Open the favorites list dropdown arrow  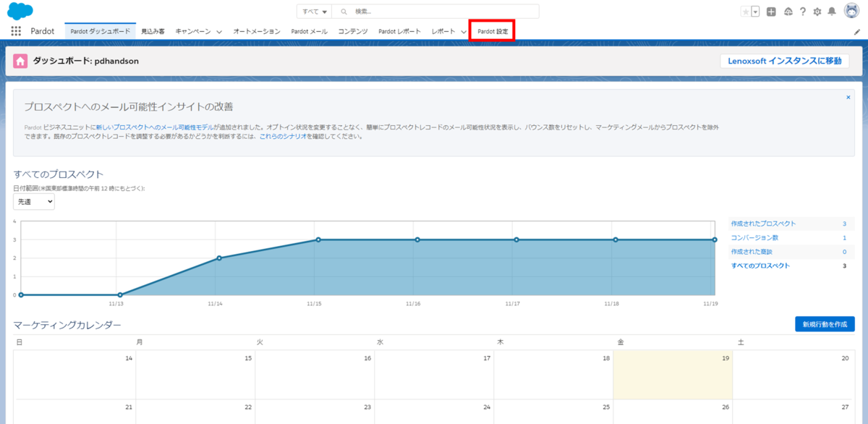click(755, 12)
